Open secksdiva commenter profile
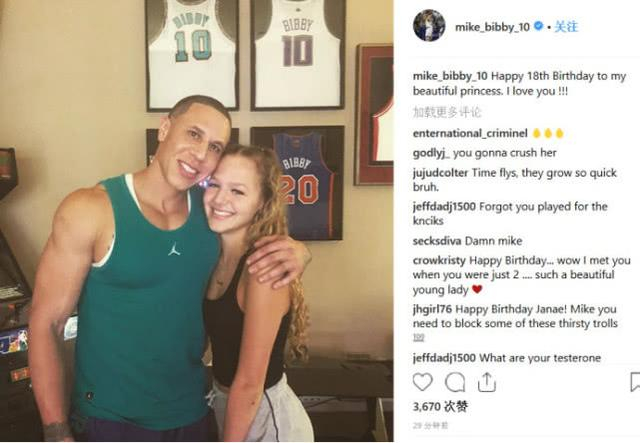The height and width of the screenshot is (443, 640). coord(437,241)
